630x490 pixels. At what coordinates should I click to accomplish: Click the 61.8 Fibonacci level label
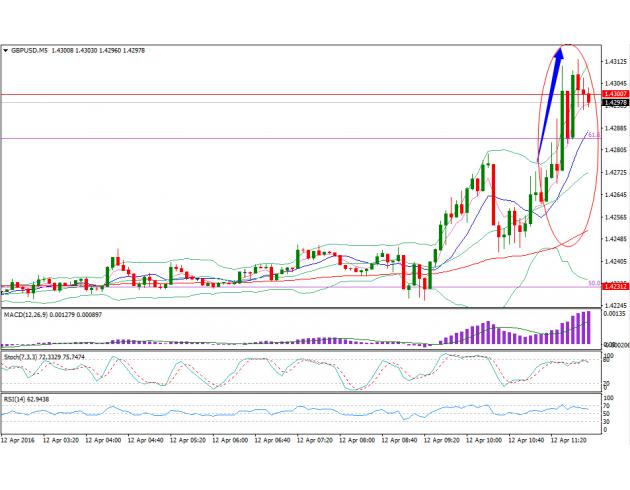[593, 134]
